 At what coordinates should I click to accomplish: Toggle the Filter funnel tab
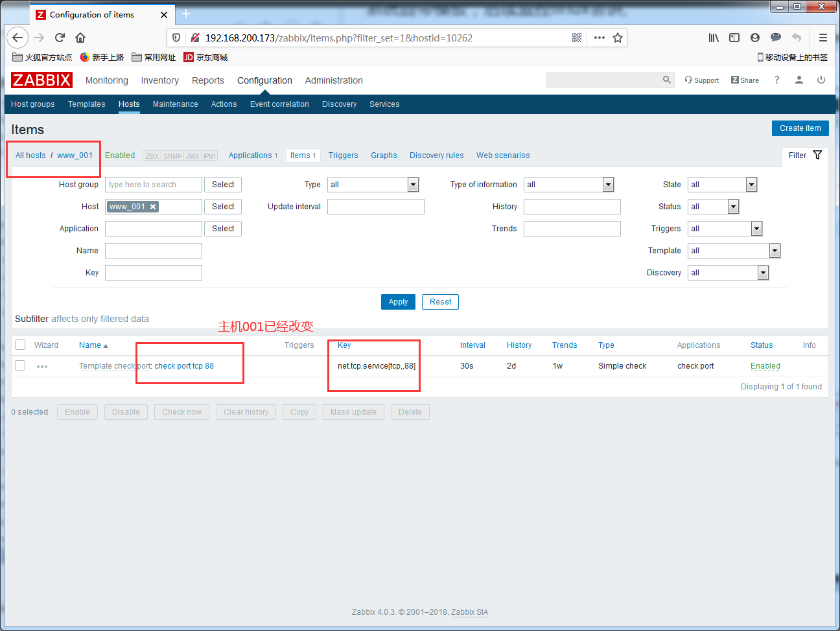[805, 155]
